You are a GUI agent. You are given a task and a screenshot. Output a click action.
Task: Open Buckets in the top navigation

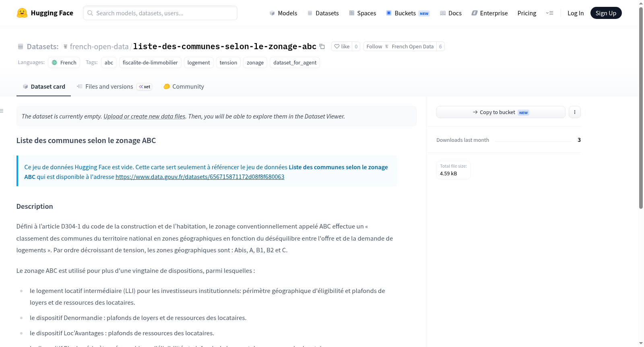point(408,13)
